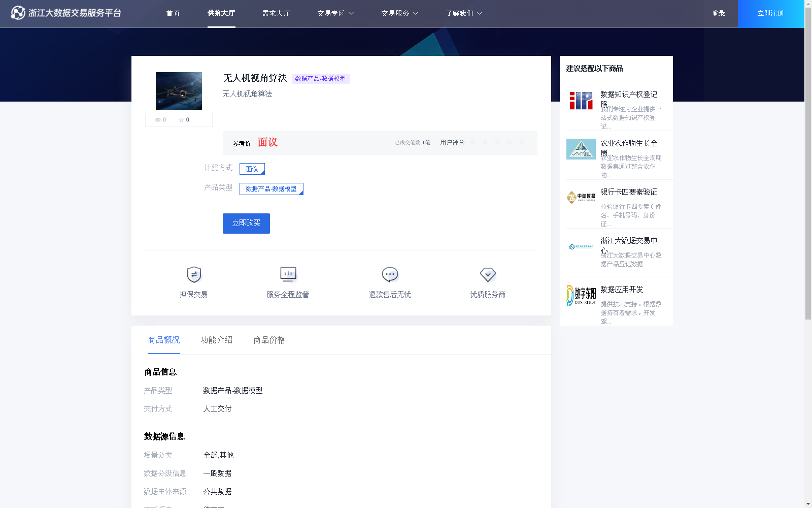The width and height of the screenshot is (812, 508).
Task: Click the 全部,其他 scene category value
Action: pos(219,455)
